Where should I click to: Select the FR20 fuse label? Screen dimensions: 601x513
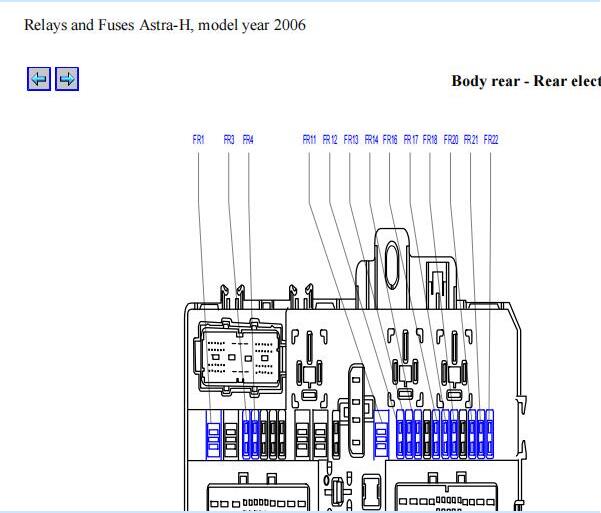click(451, 140)
